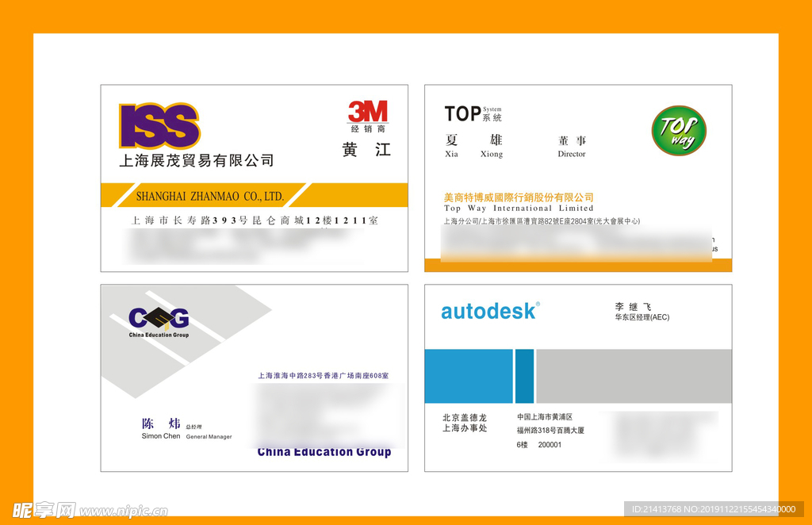The height and width of the screenshot is (525, 812).
Task: Click the green Top Way round logo
Action: 679,131
